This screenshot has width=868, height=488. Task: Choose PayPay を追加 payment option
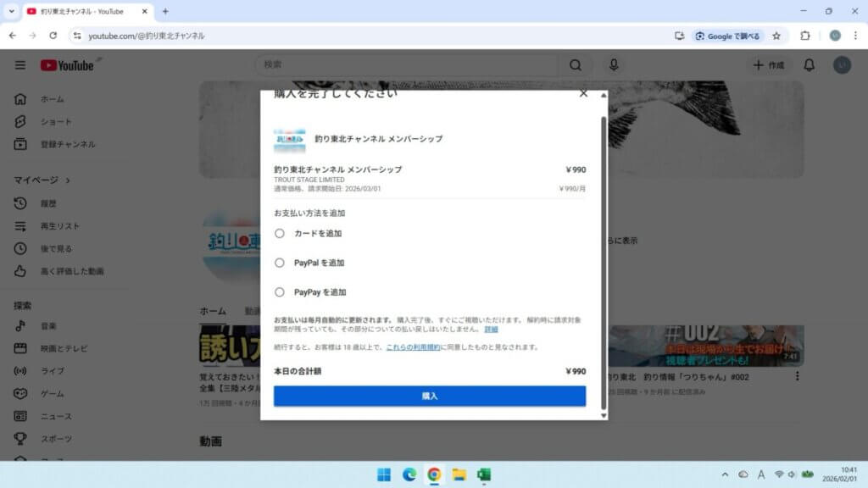(x=280, y=292)
